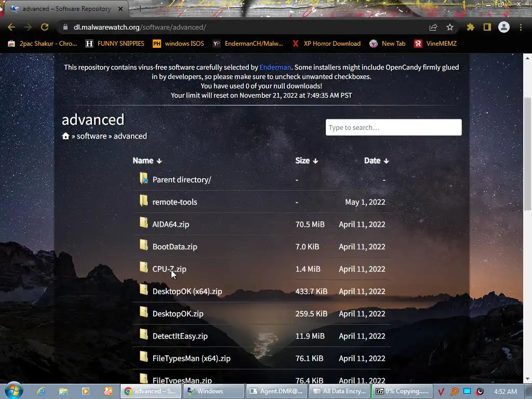This screenshot has width=532, height=399.
Task: Switch to the 0% Copying taskbar window
Action: (403, 391)
